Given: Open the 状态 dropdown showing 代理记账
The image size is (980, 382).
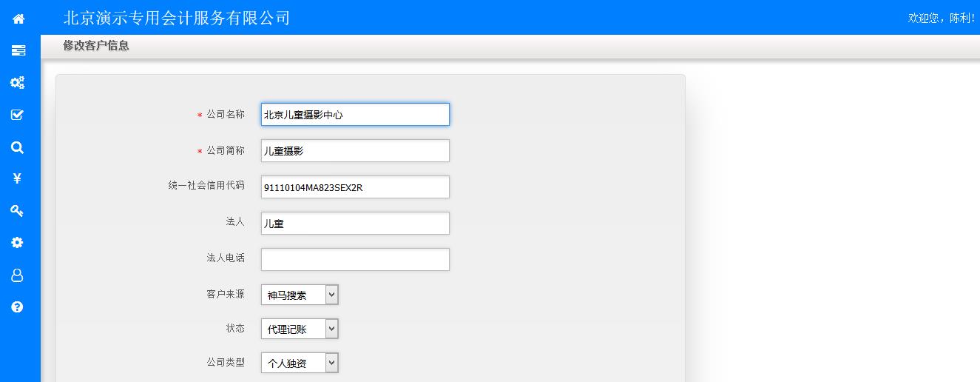Looking at the screenshot, I should 300,329.
